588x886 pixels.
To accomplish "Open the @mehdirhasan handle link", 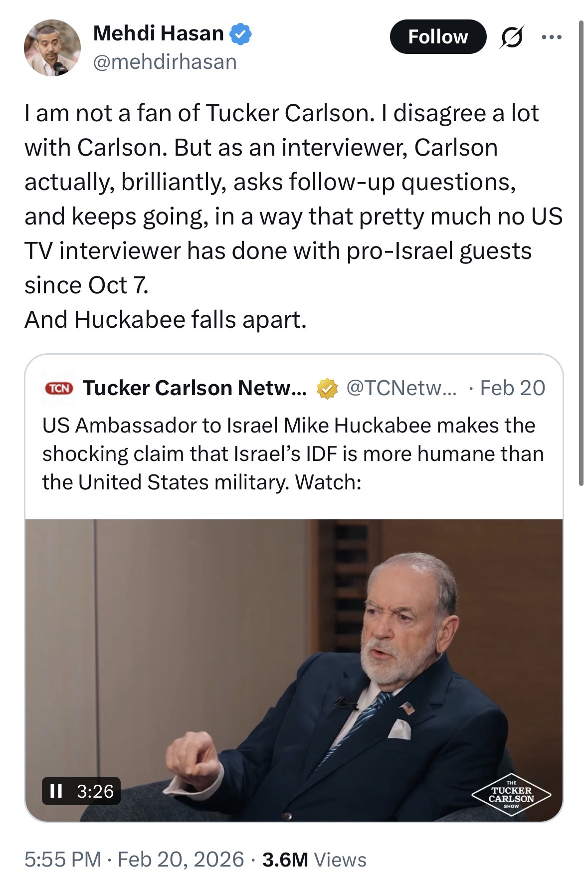I will tap(165, 62).
